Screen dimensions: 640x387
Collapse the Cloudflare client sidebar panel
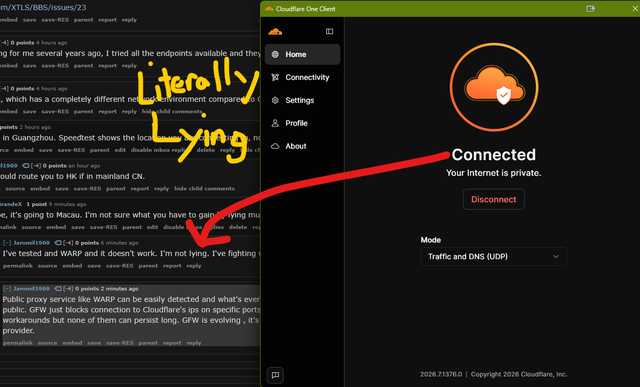click(329, 31)
